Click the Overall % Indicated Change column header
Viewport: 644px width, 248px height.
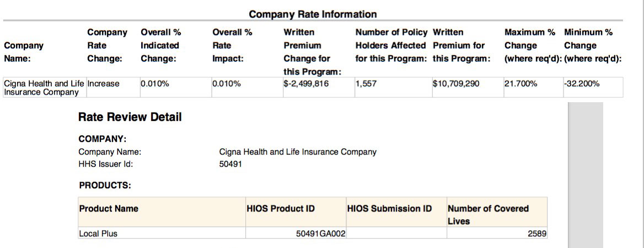coord(160,45)
